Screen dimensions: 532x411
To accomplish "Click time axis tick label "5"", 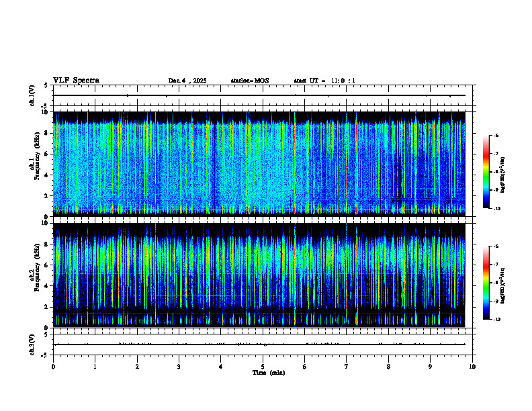I will (x=263, y=367).
